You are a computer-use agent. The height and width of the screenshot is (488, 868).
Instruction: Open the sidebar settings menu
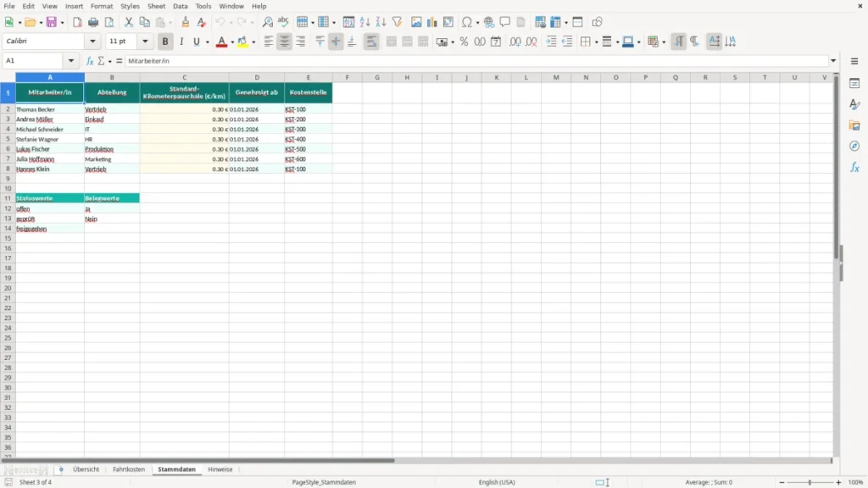coord(854,61)
